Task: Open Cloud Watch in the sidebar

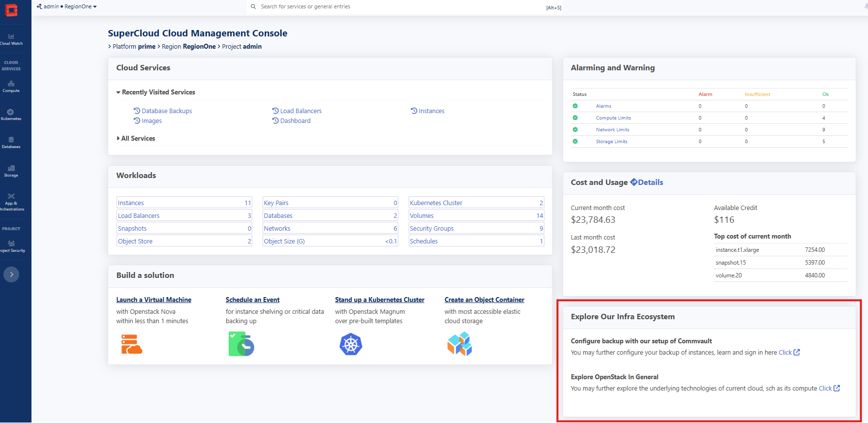Action: click(x=11, y=39)
